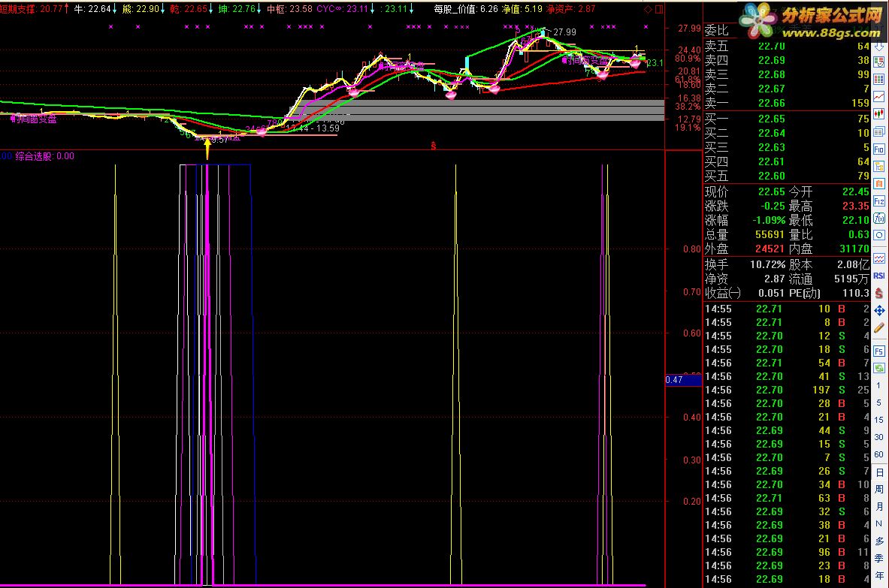
Task: Click the square window icon at chart top-right
Action: (x=659, y=9)
